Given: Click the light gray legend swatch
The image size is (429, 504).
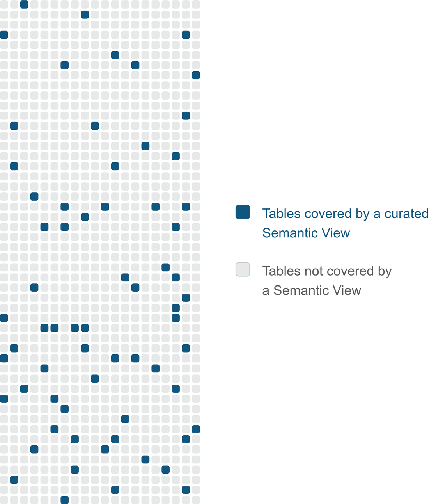Looking at the screenshot, I should pos(243,269).
